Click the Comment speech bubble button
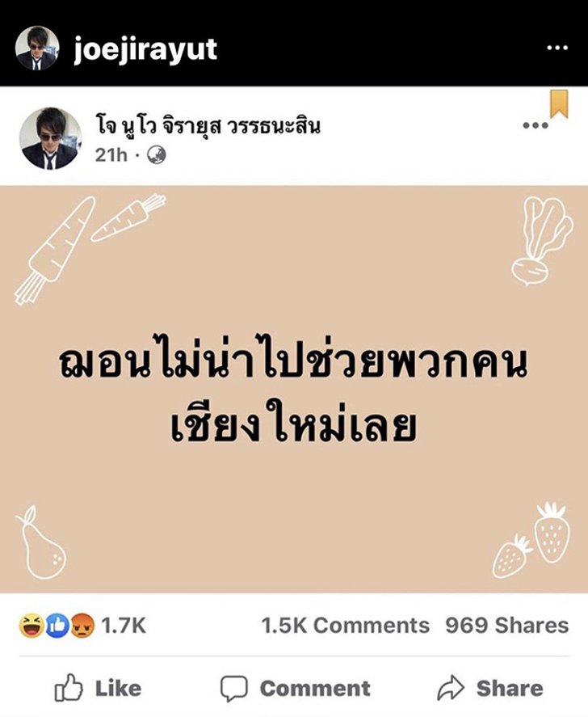The width and height of the screenshot is (588, 717). [x=296, y=688]
